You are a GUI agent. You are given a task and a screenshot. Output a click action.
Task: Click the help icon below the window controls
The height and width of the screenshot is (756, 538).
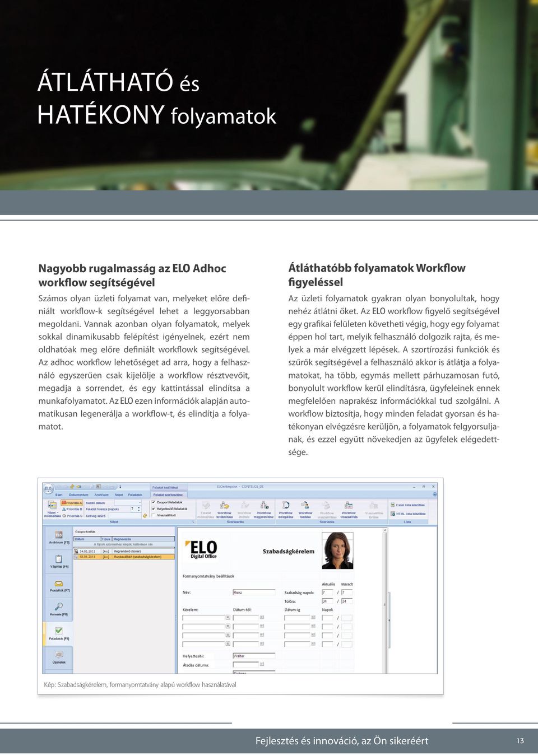[434, 494]
